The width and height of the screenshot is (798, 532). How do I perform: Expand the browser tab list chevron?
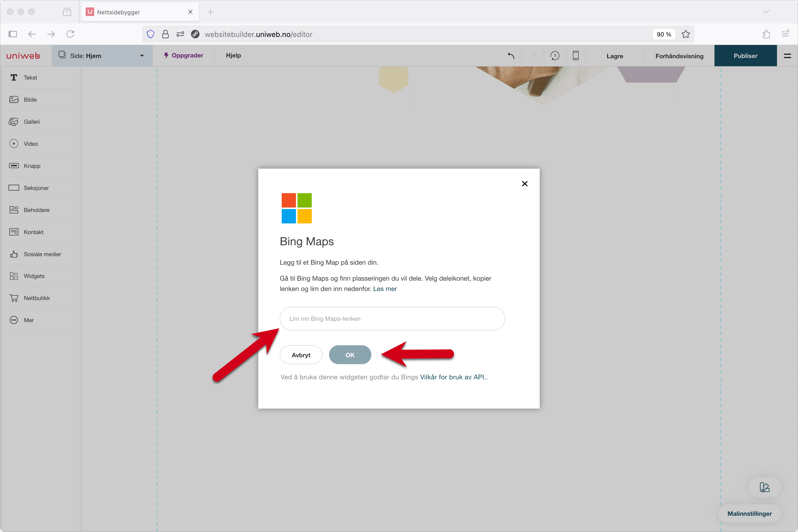click(766, 11)
